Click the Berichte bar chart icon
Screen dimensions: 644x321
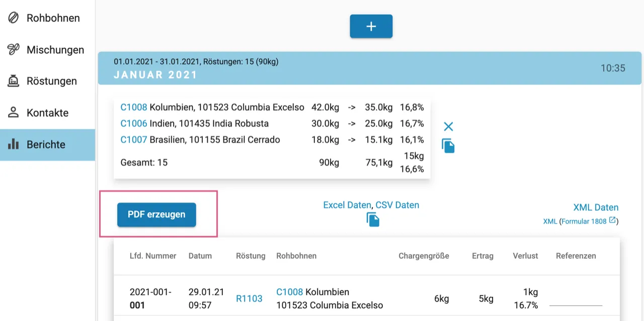click(14, 144)
